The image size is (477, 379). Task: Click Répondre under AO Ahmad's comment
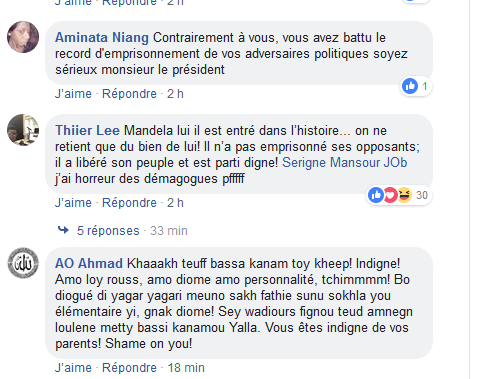[x=129, y=368]
